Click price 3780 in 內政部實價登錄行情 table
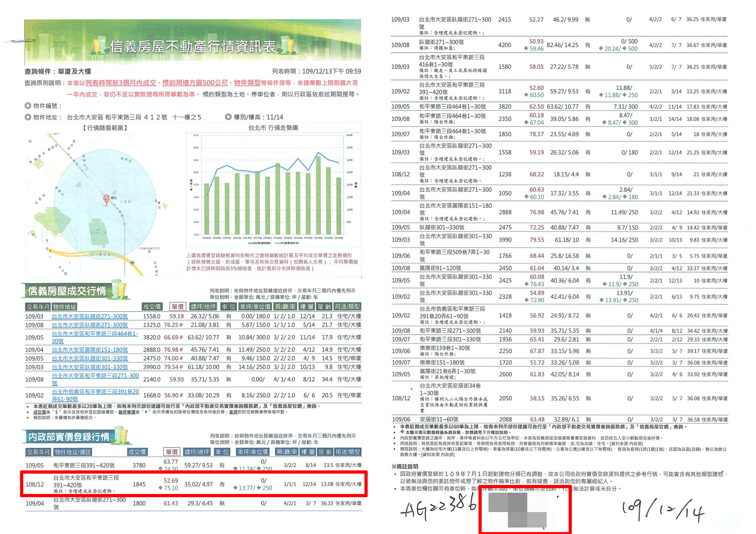This screenshot has width=756, height=534. pyautogui.click(x=139, y=465)
